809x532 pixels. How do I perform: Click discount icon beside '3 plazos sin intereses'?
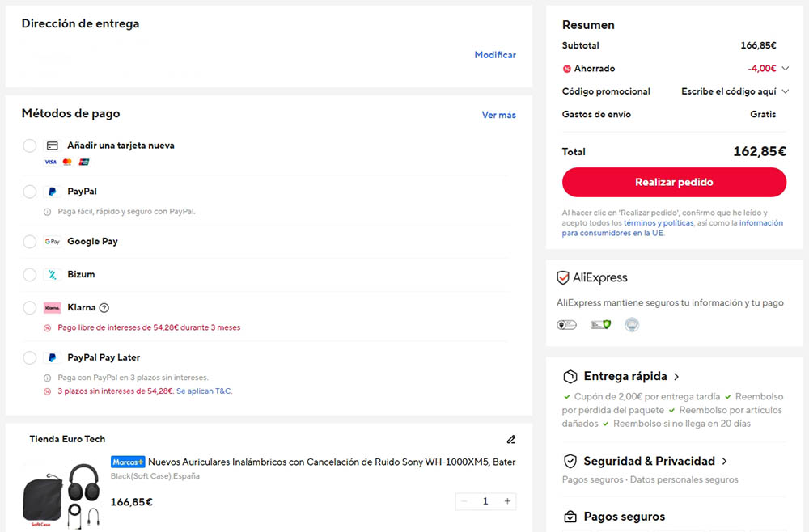click(x=48, y=391)
